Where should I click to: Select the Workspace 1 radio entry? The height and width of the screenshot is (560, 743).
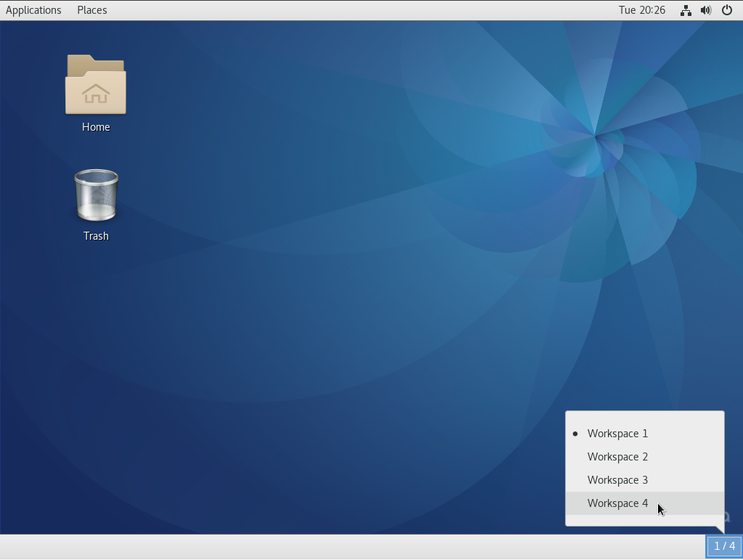coord(617,433)
